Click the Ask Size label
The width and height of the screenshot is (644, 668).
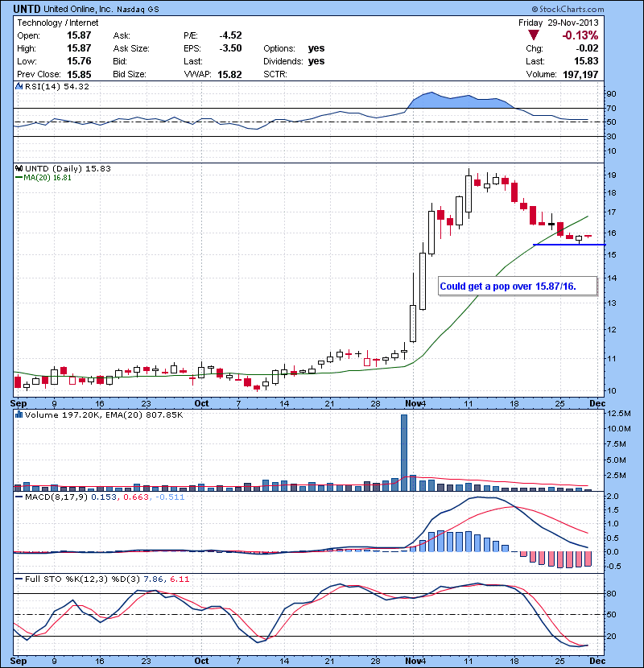click(131, 48)
